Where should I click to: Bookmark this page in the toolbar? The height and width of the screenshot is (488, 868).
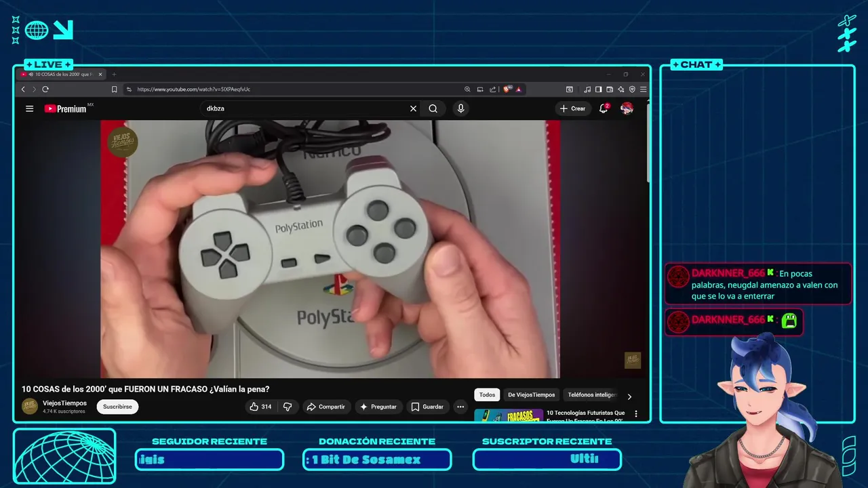[x=114, y=89]
